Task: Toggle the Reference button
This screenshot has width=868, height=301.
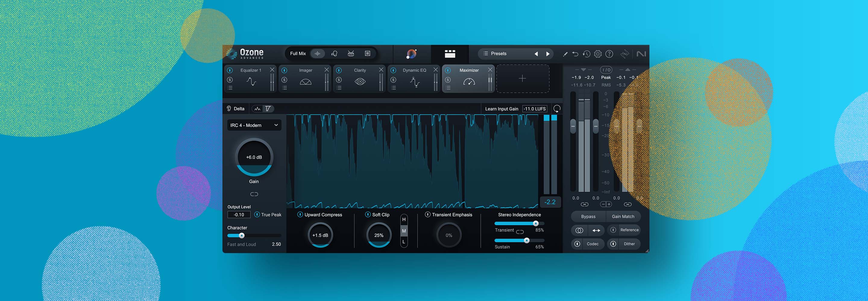Action: click(624, 230)
